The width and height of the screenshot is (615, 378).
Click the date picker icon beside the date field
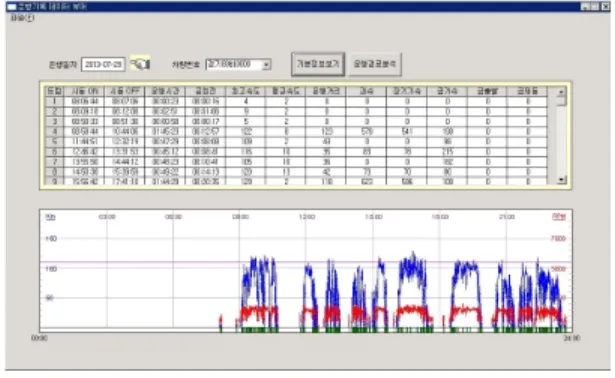pyautogui.click(x=140, y=64)
